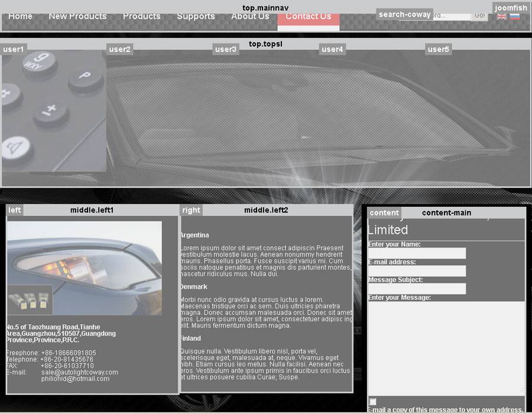Grab the message textarea resize handle

point(521,390)
